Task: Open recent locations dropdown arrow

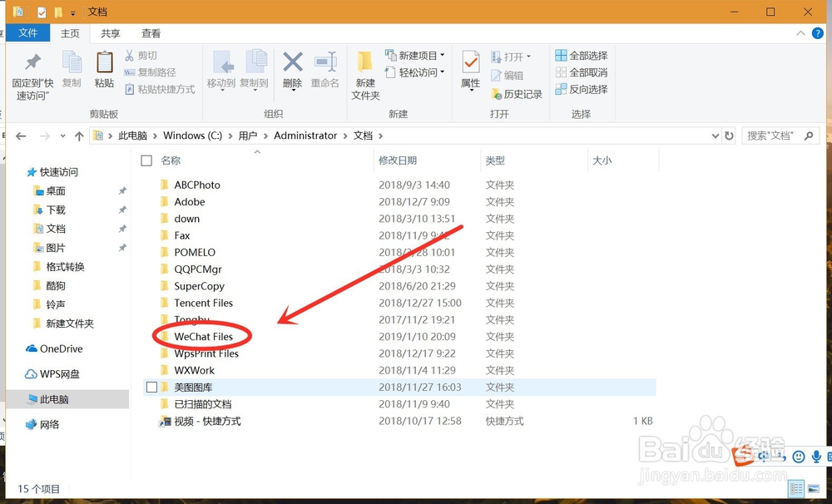Action: pyautogui.click(x=62, y=136)
